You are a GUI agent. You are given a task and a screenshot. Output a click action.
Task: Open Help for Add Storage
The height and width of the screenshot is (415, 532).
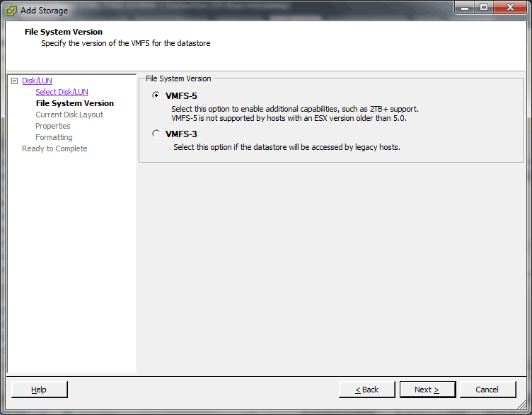pyautogui.click(x=40, y=390)
